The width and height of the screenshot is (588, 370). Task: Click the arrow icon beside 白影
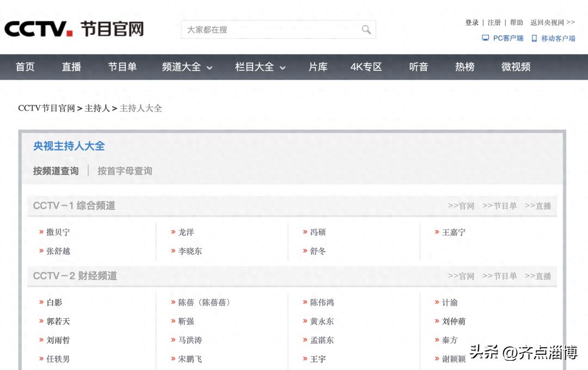(41, 302)
